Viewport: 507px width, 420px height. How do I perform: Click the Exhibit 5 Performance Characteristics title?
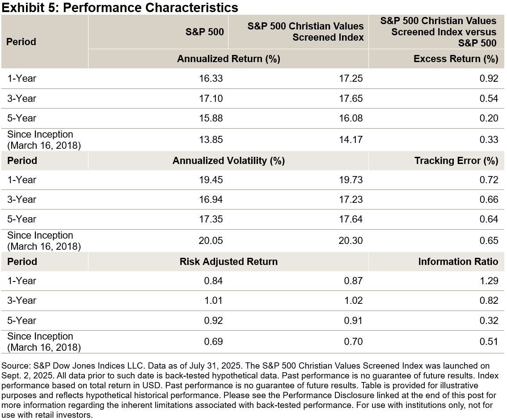coord(120,8)
